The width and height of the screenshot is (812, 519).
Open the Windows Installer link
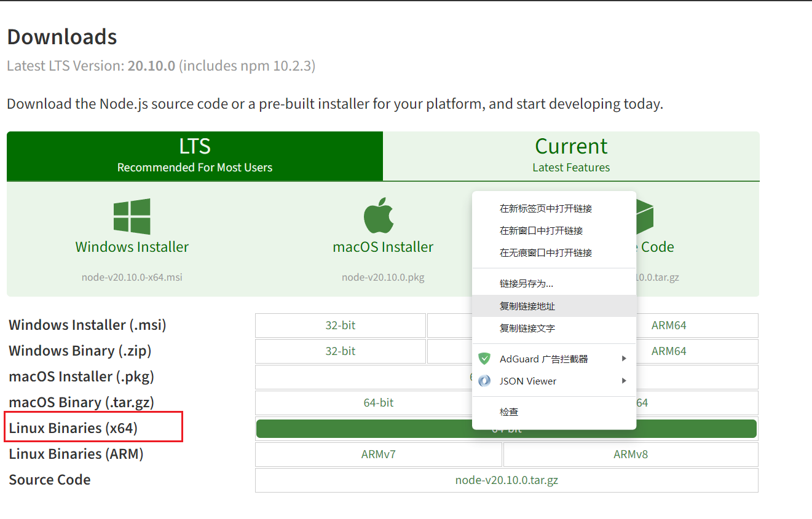click(132, 247)
